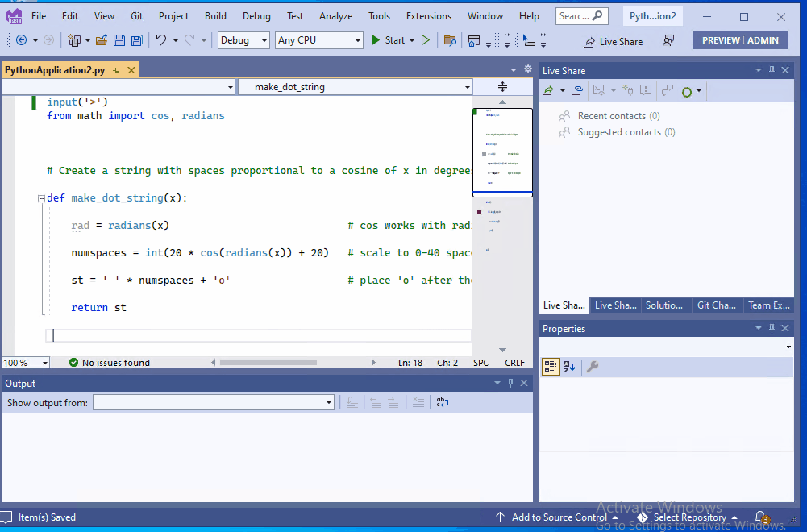
Task: Open Find in Files toolbar icon
Action: point(450,40)
